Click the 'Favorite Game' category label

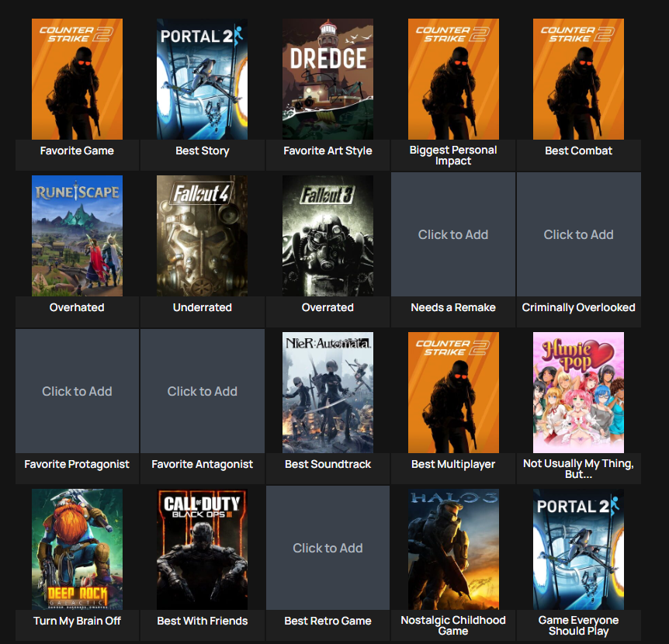pos(78,151)
